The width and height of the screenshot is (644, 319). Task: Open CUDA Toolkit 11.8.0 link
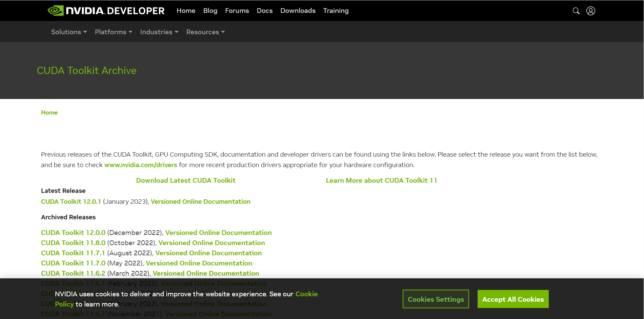73,243
